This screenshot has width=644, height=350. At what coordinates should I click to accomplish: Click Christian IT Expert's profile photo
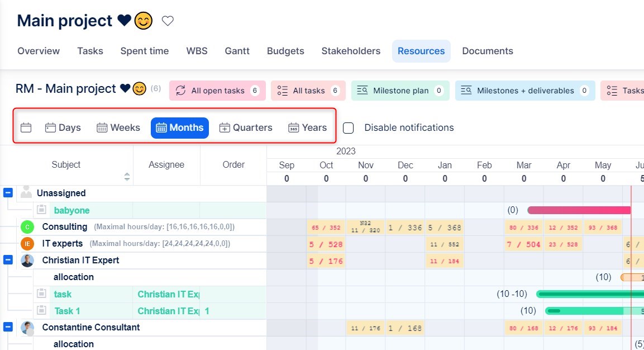tap(27, 261)
